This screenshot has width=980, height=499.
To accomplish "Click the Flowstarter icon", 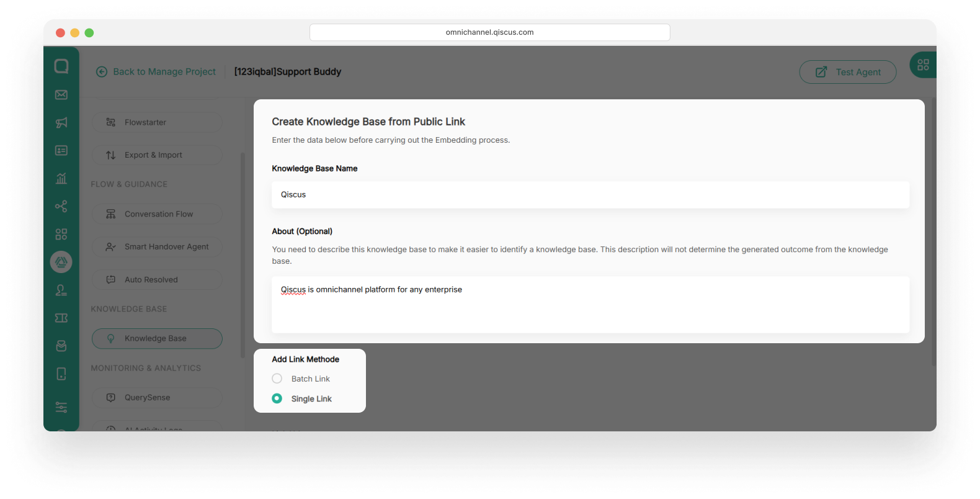I will (111, 122).
